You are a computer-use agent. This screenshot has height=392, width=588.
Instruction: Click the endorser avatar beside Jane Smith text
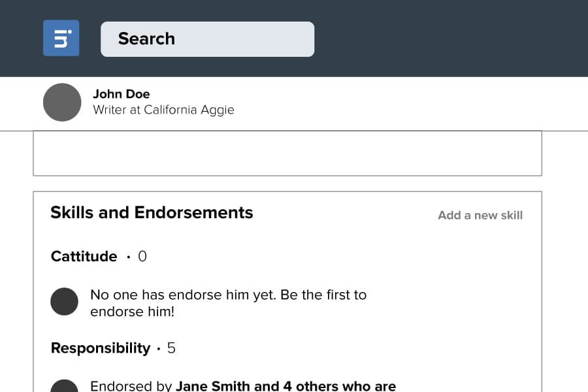click(65, 387)
